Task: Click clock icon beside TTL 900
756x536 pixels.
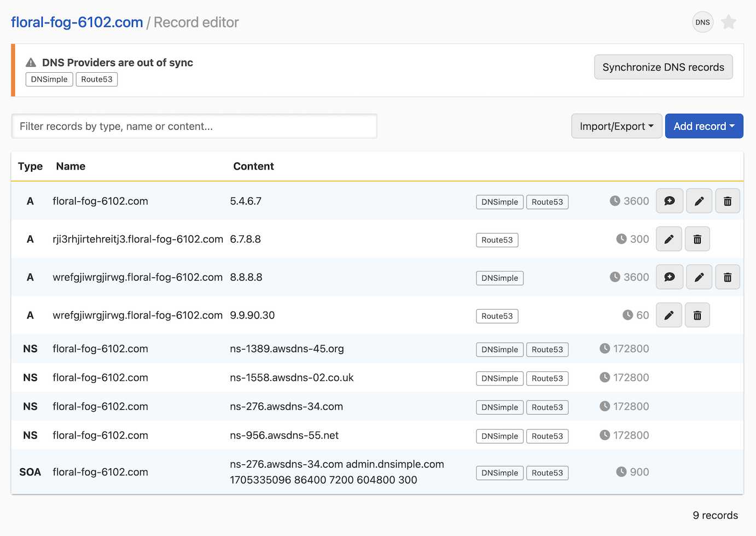Action: point(621,471)
